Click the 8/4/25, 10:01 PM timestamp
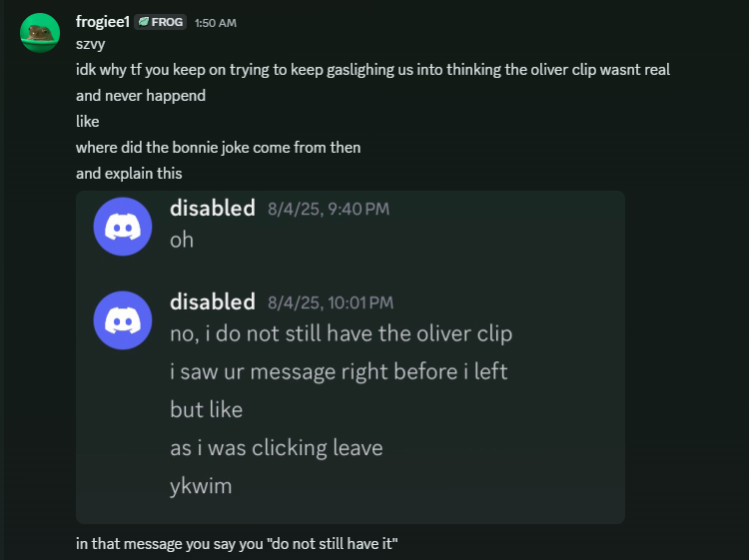Screen dimensions: 749x560 [331, 302]
